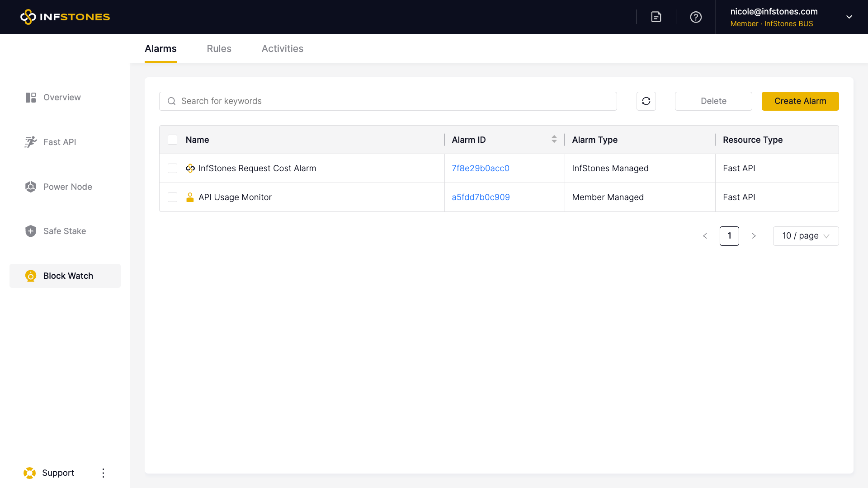This screenshot has width=868, height=488.
Task: Open Power Node in the sidebar
Action: 67,187
